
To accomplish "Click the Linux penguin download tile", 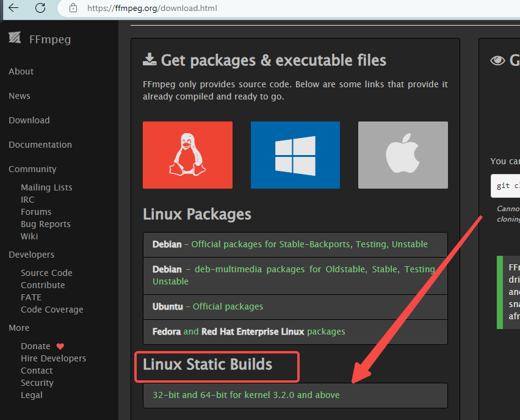I will coord(187,155).
